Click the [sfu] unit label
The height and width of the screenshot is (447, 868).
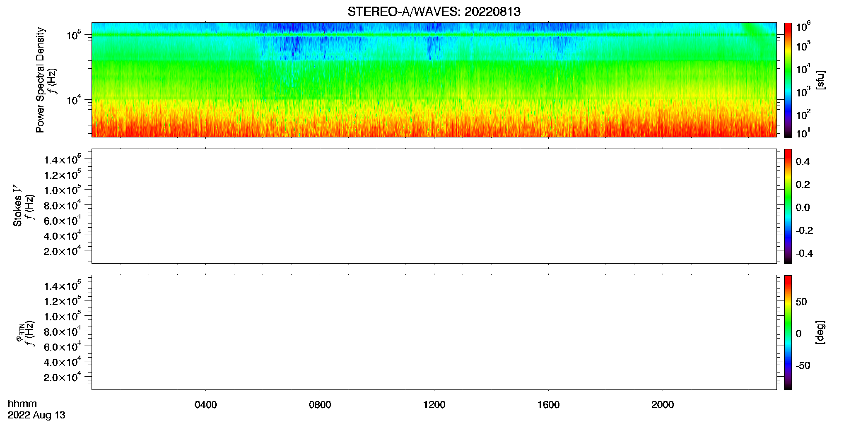pos(820,80)
